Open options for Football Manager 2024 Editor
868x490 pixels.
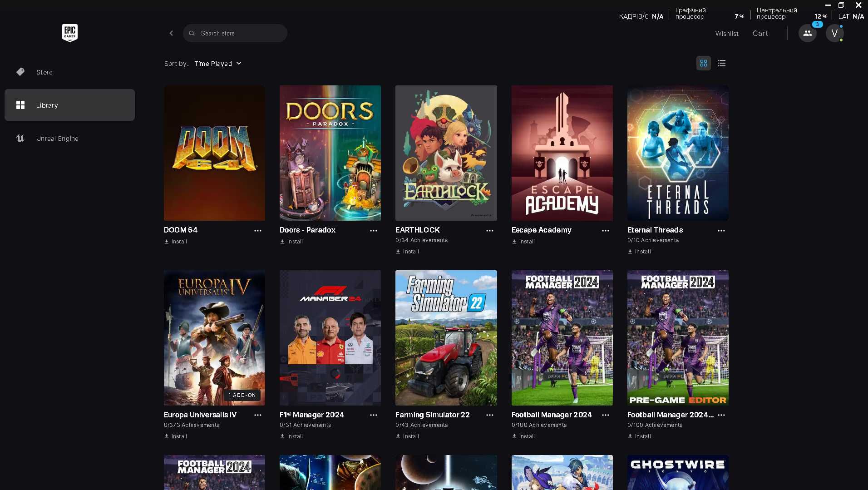721,415
